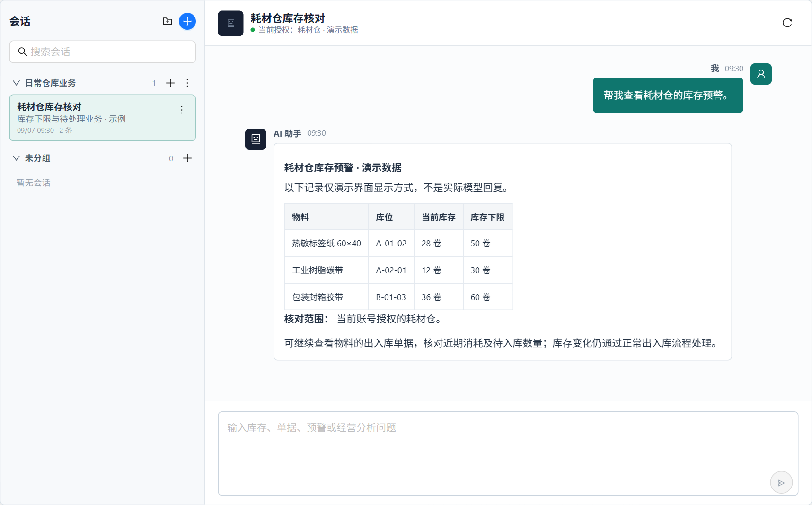Open the 耗材仓库存核对 conversation options menu
Image resolution: width=812 pixels, height=505 pixels.
pyautogui.click(x=182, y=110)
